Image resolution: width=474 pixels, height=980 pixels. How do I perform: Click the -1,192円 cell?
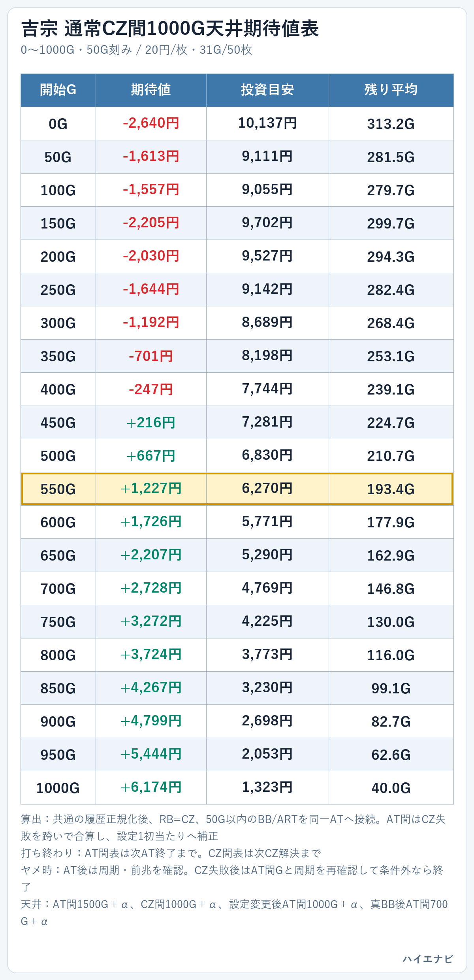(x=151, y=323)
